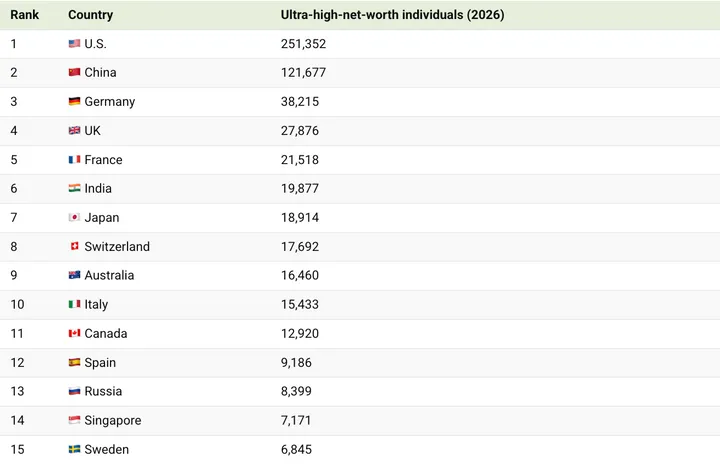Click the Canada flag icon
The width and height of the screenshot is (720, 470).
(74, 333)
